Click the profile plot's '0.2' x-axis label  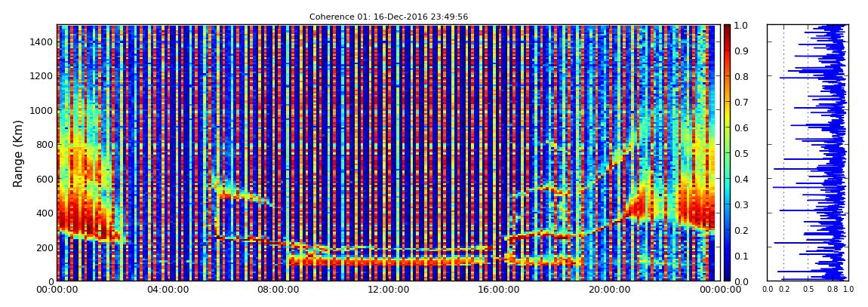point(784,289)
